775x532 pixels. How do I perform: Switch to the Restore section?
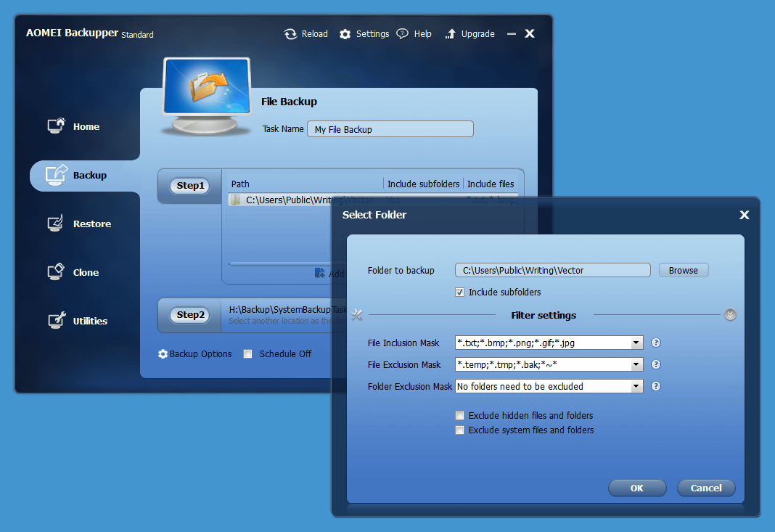tap(92, 224)
